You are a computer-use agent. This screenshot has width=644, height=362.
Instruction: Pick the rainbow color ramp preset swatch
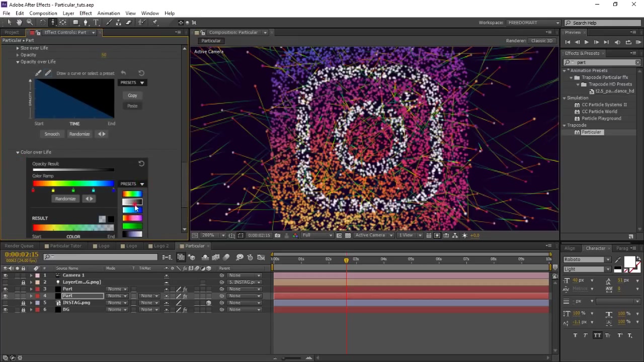[x=132, y=194]
